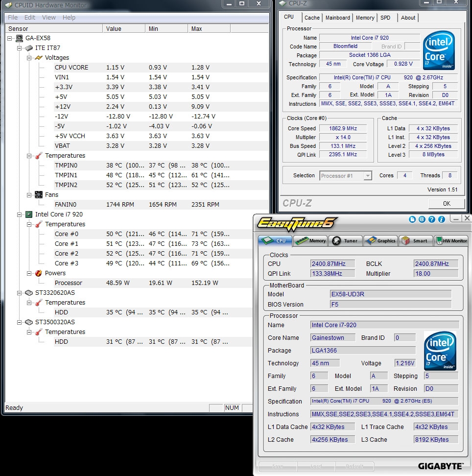Click the ITE IT87 chip icon
This screenshot has width=472, height=476.
[x=29, y=48]
